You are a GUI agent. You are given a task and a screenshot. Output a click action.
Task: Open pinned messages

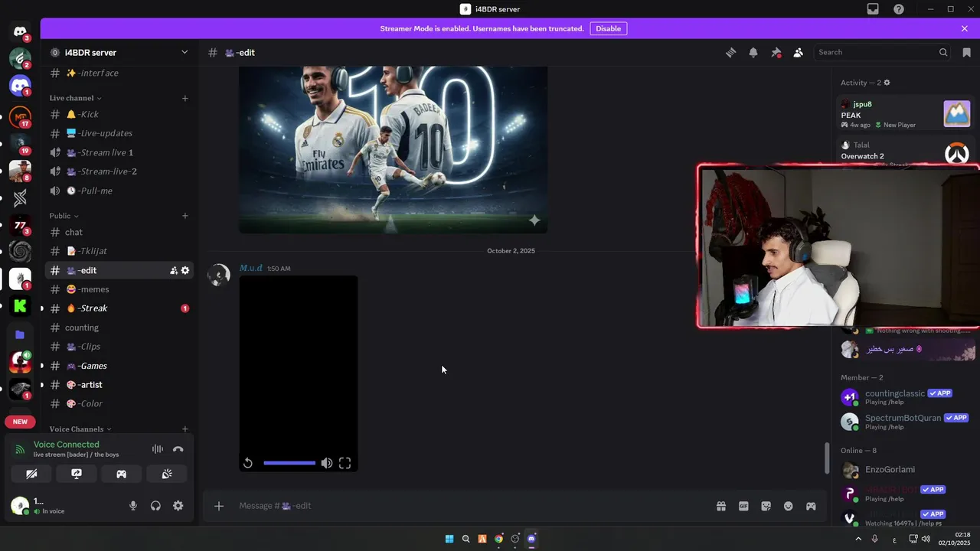776,52
